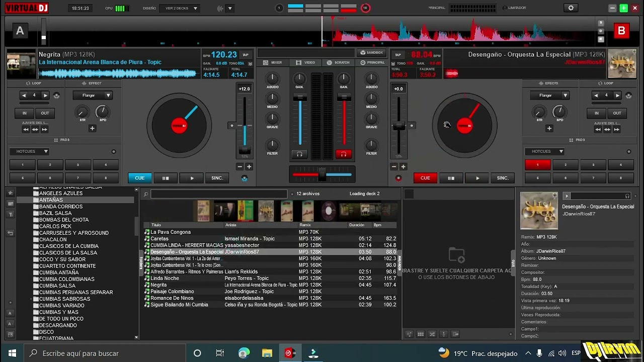Click deck B pause/stop button
Viewport: 644px width, 362px height.
[x=451, y=178]
